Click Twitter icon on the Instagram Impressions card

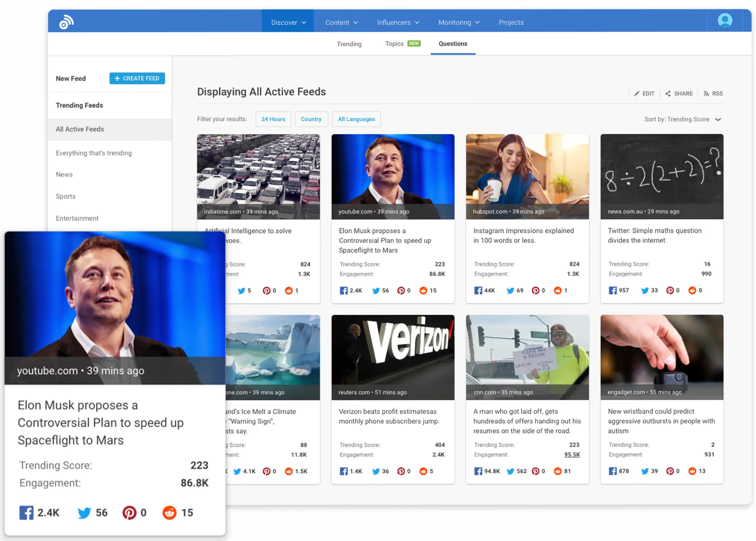(x=510, y=290)
